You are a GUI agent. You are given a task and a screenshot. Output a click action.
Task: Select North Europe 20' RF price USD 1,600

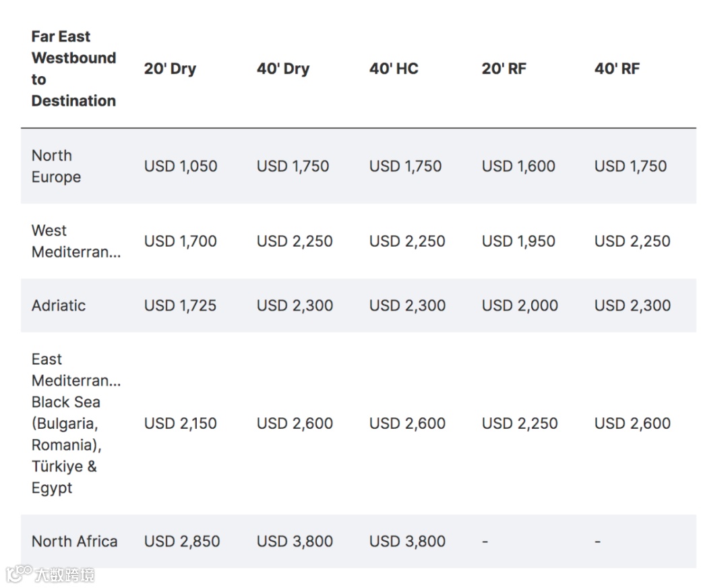(518, 167)
